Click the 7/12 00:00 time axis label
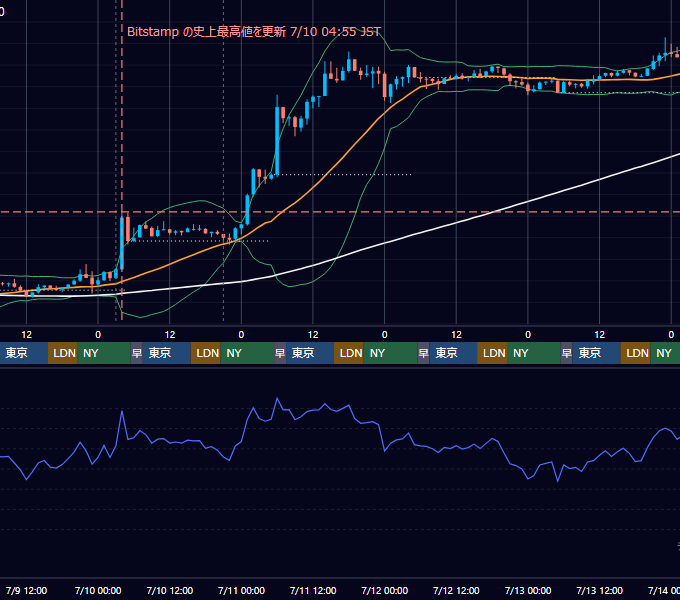Image resolution: width=680 pixels, height=600 pixels. click(384, 590)
